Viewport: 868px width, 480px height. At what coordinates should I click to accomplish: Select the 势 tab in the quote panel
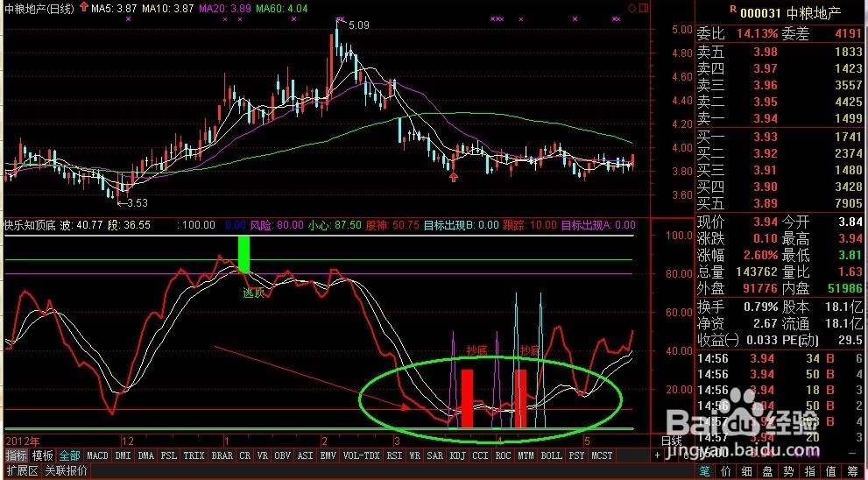coord(789,472)
